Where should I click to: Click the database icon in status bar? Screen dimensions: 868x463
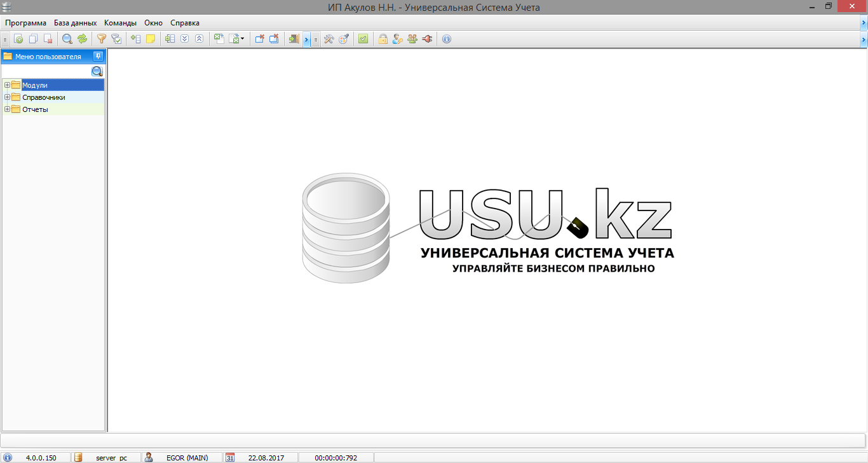[x=78, y=457]
